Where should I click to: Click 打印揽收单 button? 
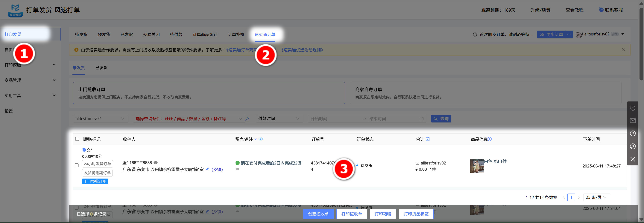pyautogui.click(x=352, y=214)
